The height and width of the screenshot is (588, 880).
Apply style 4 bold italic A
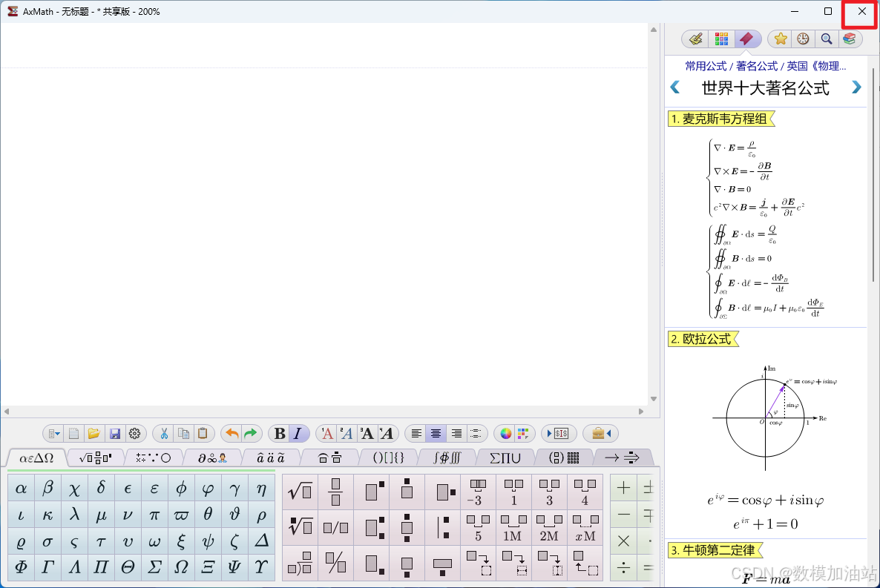[386, 434]
